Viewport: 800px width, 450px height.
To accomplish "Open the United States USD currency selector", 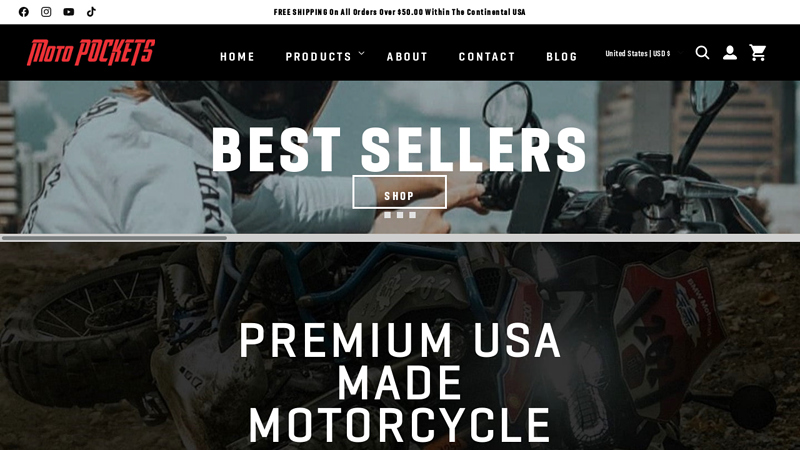I will (638, 53).
